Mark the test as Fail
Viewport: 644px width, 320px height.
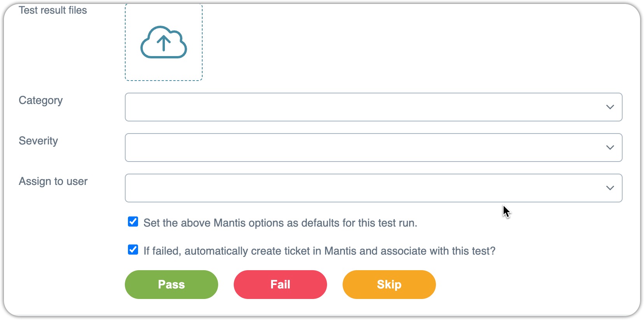[280, 285]
